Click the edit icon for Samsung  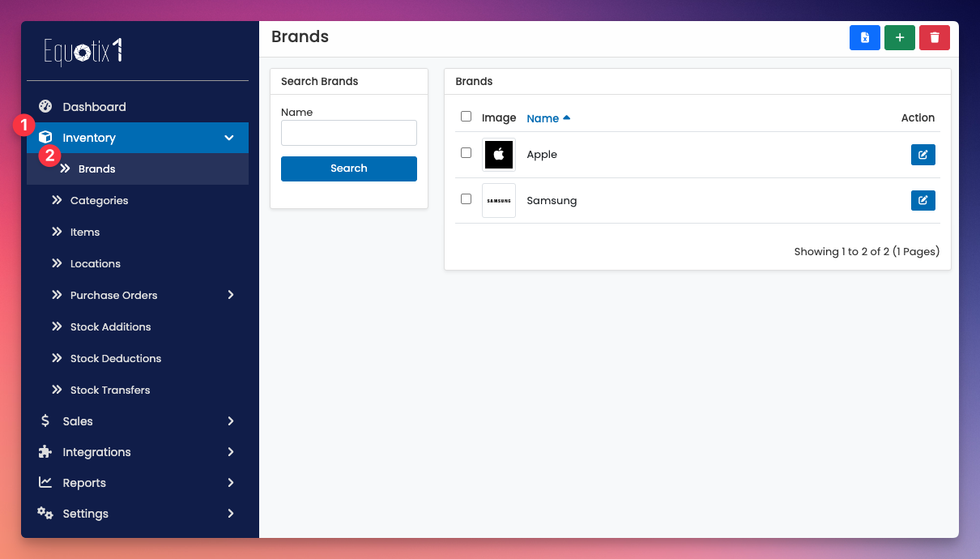(x=922, y=200)
